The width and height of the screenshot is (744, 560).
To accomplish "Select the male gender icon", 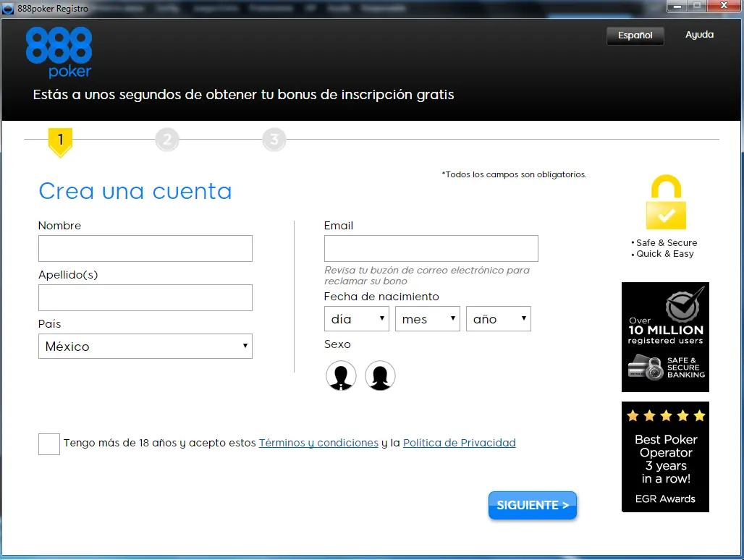I will click(x=341, y=376).
